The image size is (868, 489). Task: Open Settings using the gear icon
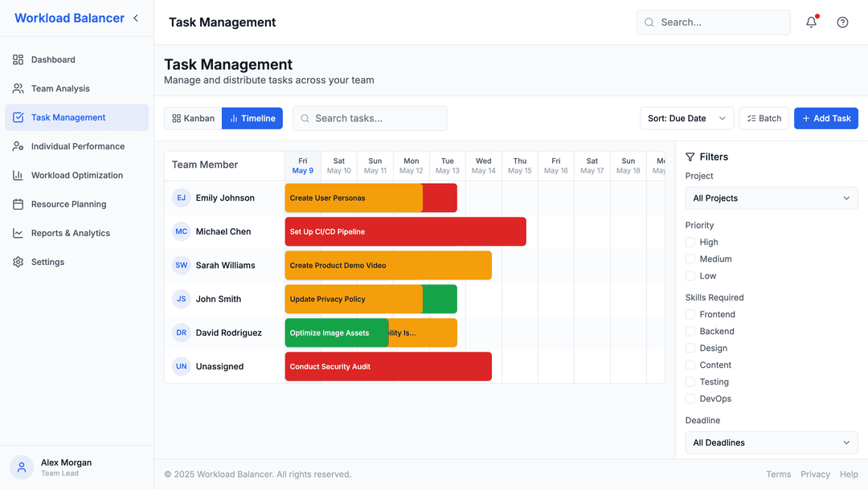[x=18, y=262]
